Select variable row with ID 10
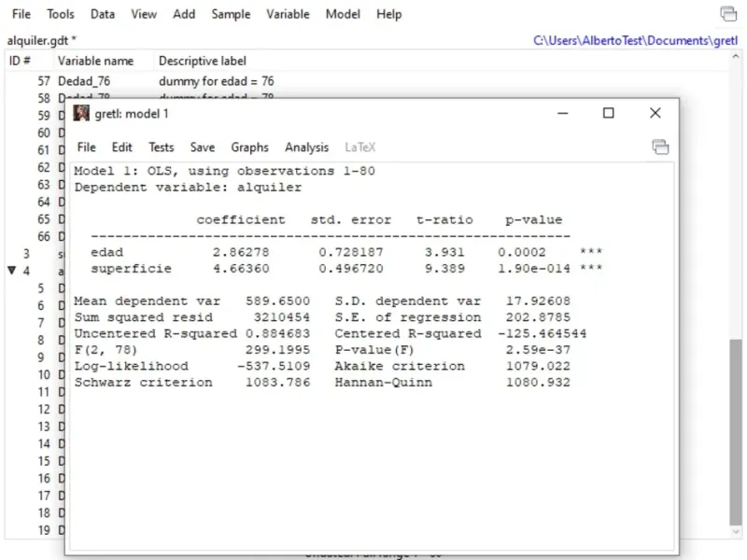 click(x=35, y=375)
